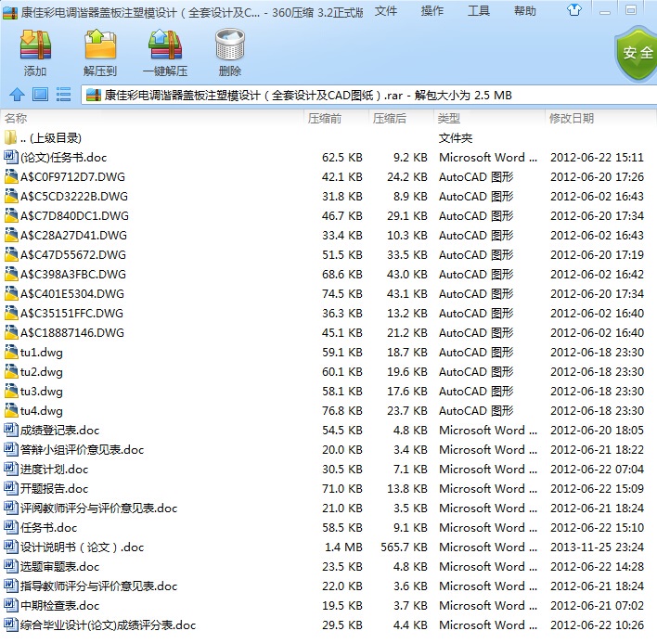The width and height of the screenshot is (657, 644).
Task: Switch to list details view mode
Action: (63, 95)
